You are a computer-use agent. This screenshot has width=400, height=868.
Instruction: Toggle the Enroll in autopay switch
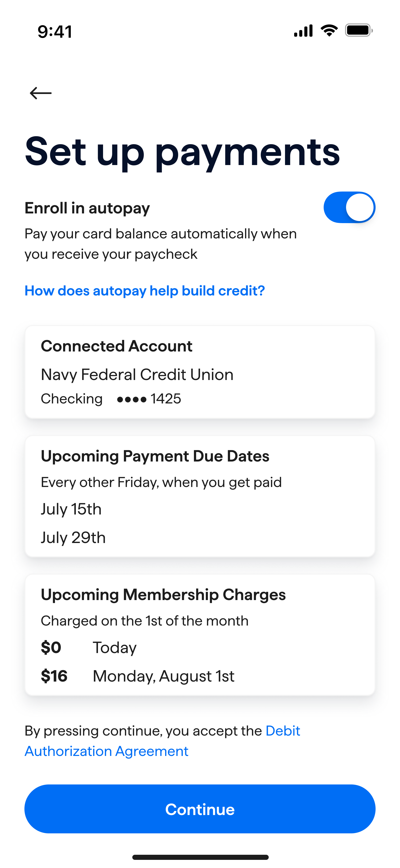[349, 207]
